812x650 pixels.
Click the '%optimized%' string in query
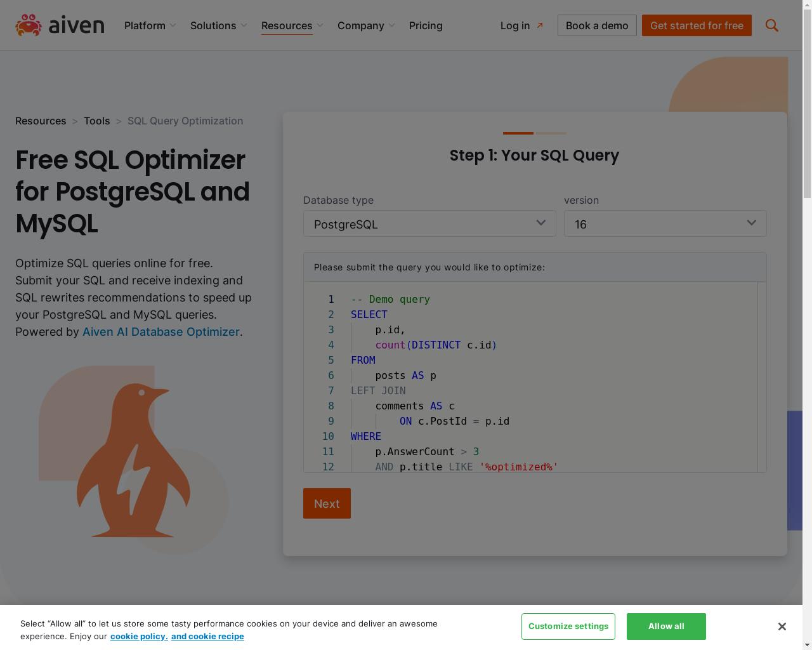coord(519,467)
